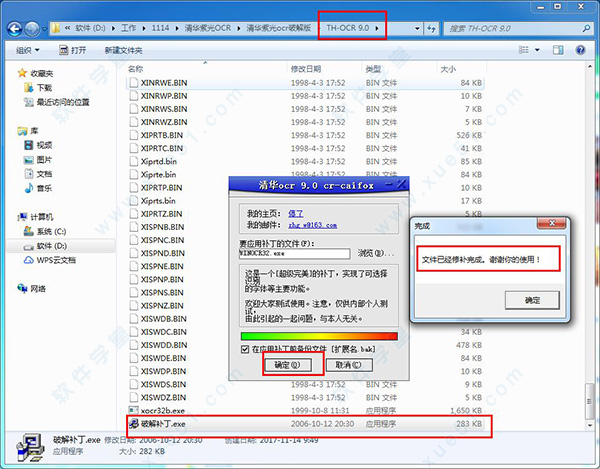Select the xocr32b.exe application icon
This screenshot has width=600, height=469.
coord(133,410)
